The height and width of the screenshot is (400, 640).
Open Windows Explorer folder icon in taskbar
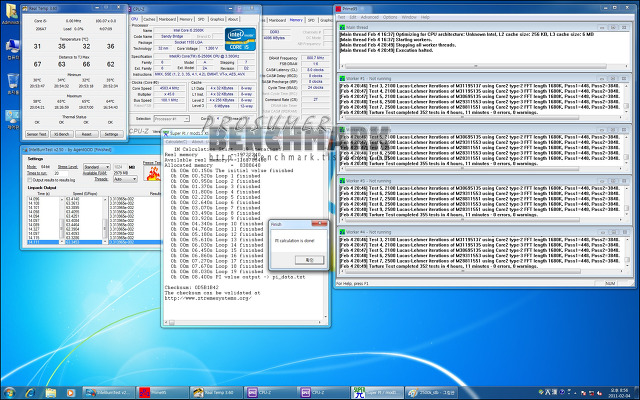point(50,393)
